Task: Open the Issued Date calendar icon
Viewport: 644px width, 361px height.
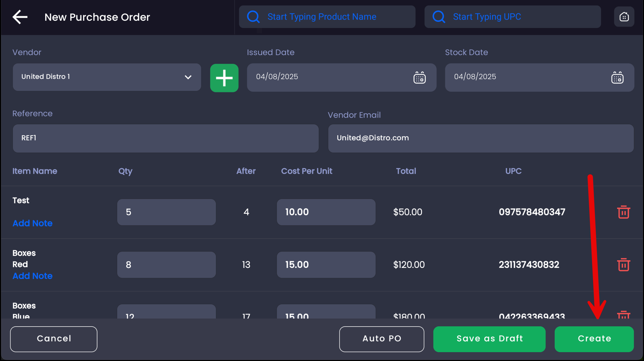Action: click(x=419, y=78)
